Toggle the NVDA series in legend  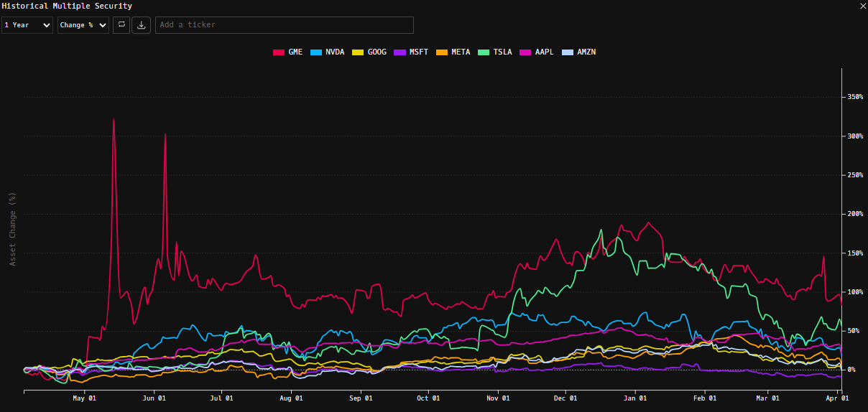(327, 52)
